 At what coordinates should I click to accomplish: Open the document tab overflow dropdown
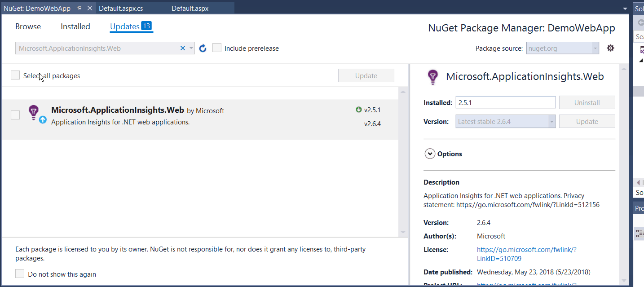pos(625,9)
